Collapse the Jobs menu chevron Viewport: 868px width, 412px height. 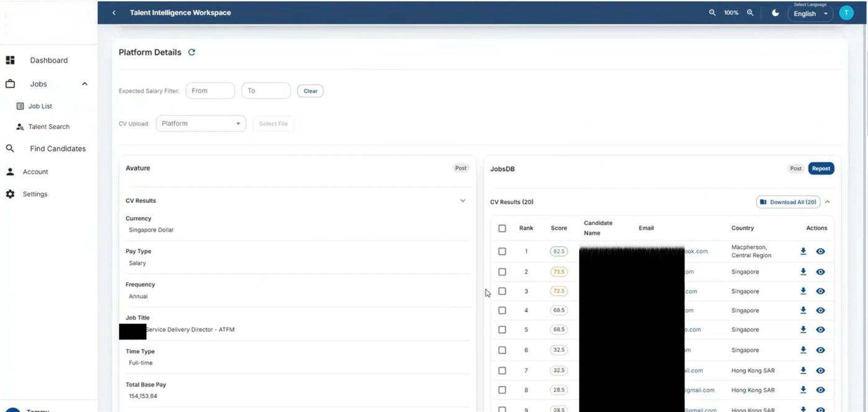[85, 84]
